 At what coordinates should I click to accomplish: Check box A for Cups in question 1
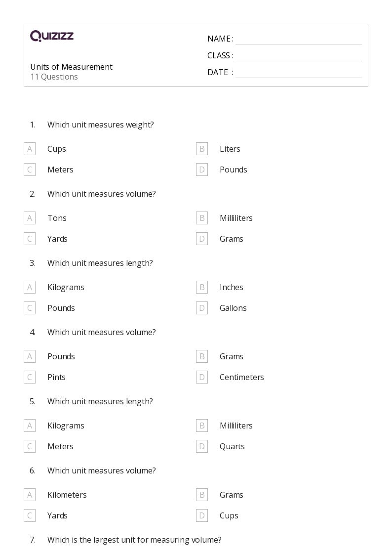(x=30, y=149)
